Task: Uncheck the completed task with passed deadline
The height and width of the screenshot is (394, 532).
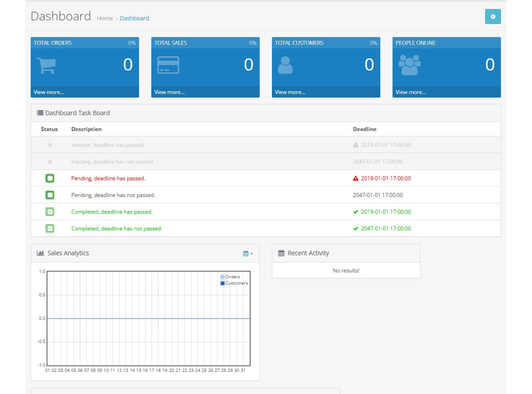Action: click(50, 212)
